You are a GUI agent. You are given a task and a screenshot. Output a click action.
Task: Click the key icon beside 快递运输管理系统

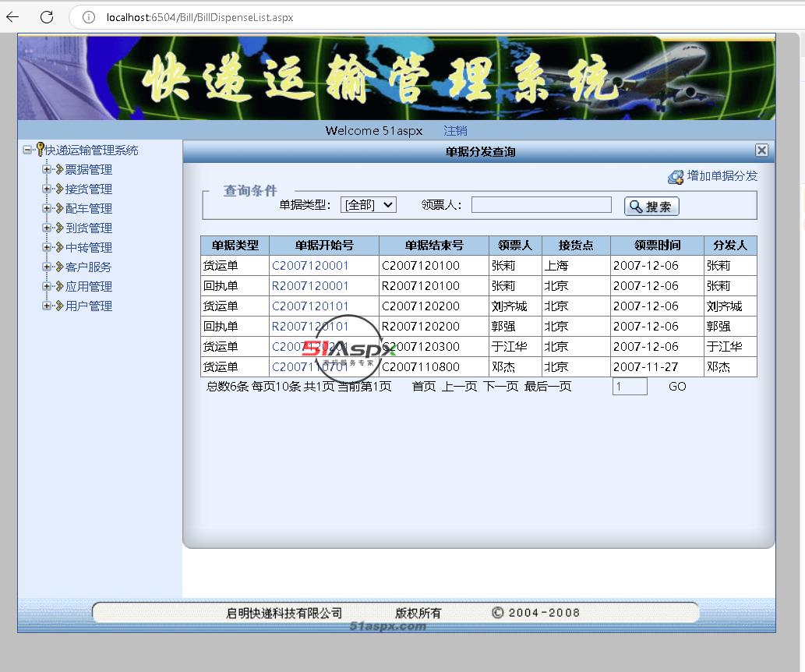point(40,150)
